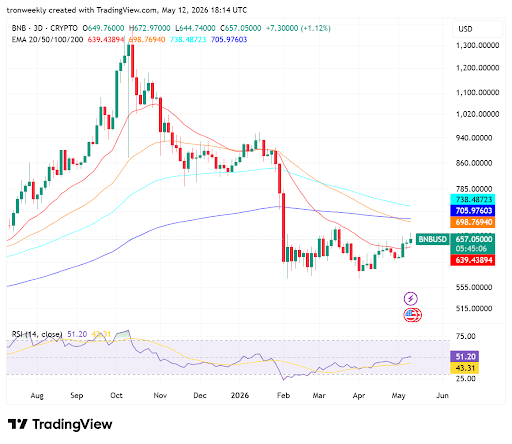Click the EMA 200 value 705.97603 in legend
The width and height of the screenshot is (512, 444).
(x=229, y=40)
